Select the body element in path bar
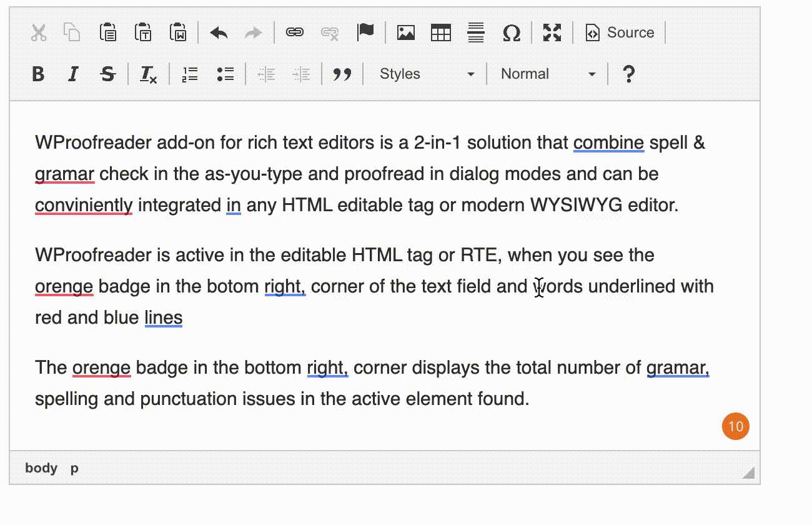This screenshot has height=525, width=812. click(x=41, y=468)
